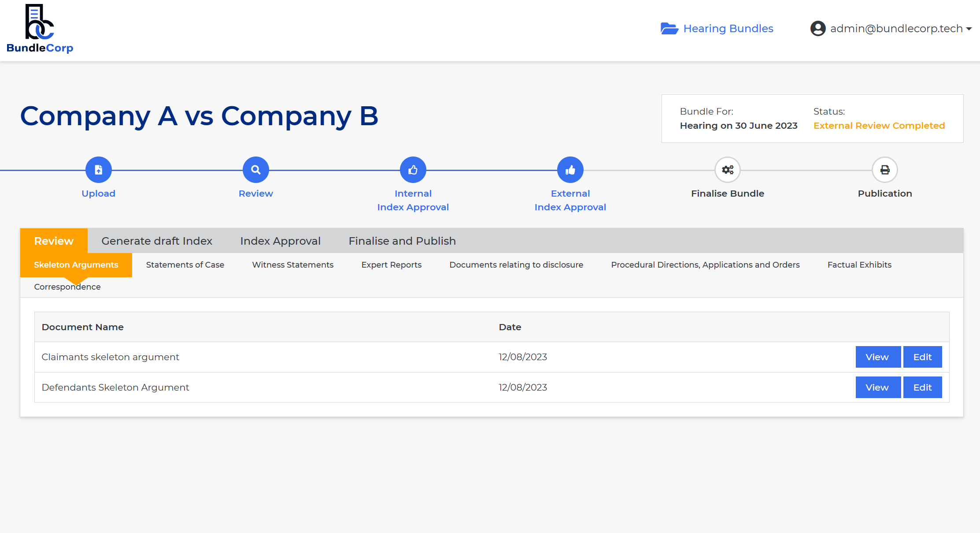Edit Defendants Skeleton Argument entry
Screen dimensions: 980x533
coord(922,387)
